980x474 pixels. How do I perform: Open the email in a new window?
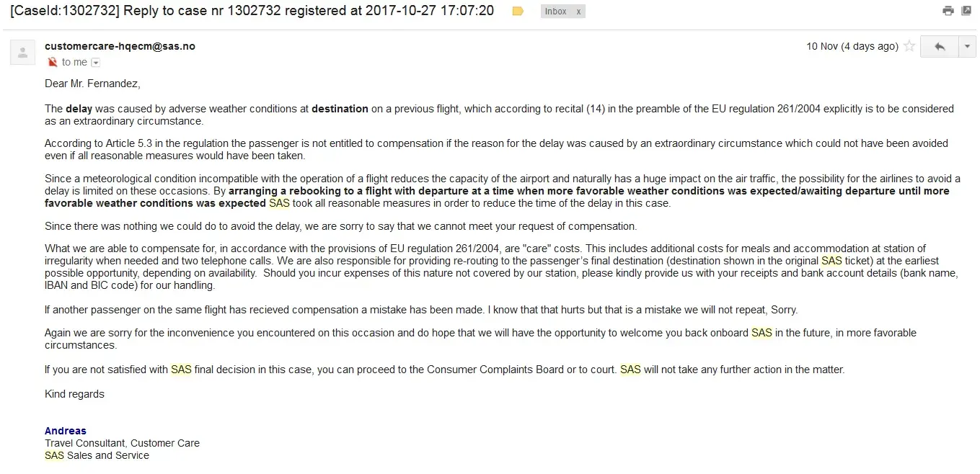[x=966, y=11]
